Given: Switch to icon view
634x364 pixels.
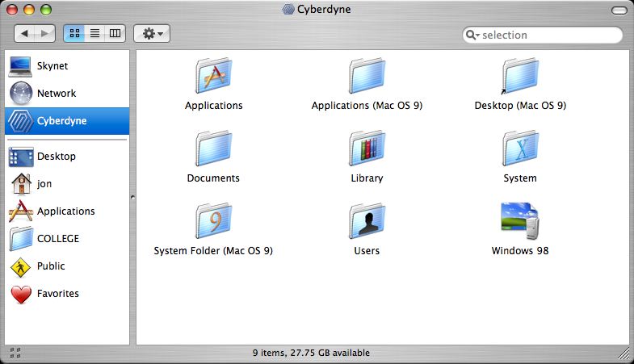Looking at the screenshot, I should tap(74, 33).
